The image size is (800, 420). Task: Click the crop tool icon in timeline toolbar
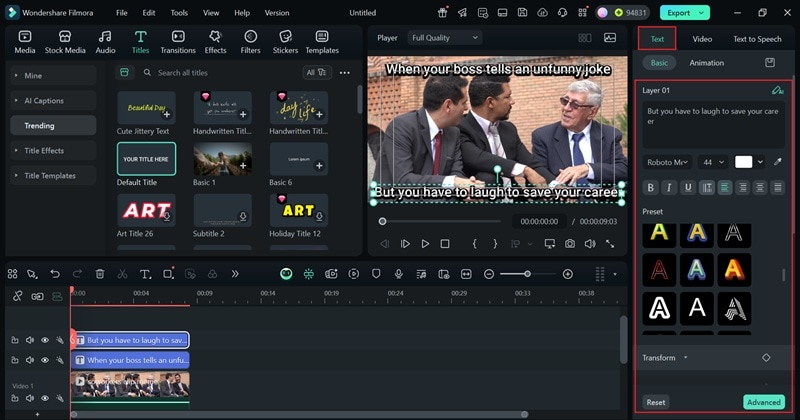(168, 274)
